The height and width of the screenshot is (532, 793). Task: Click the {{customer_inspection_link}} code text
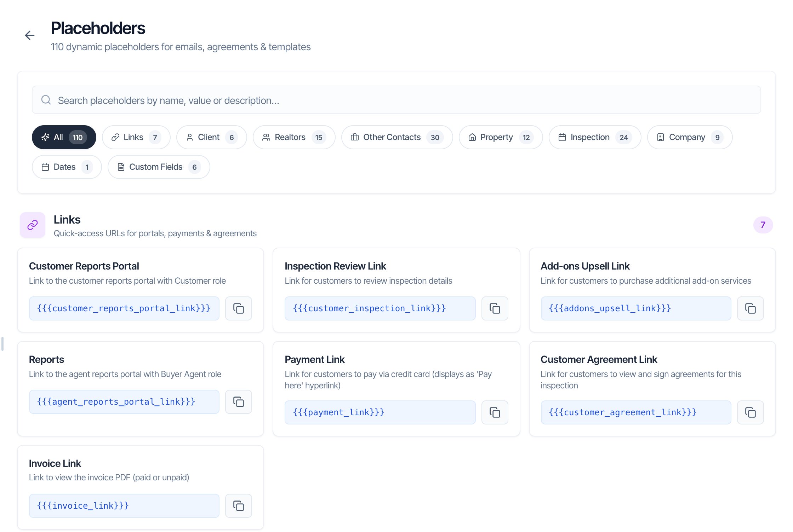(x=369, y=308)
